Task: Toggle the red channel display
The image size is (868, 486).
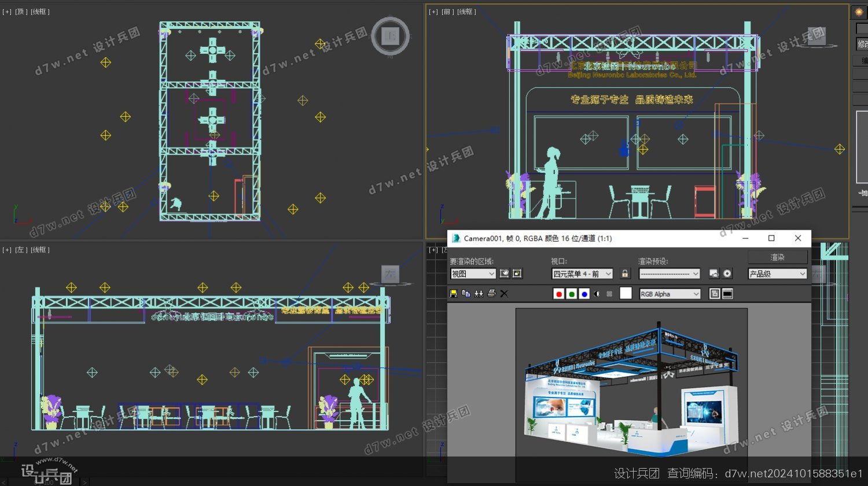Action: pyautogui.click(x=559, y=294)
